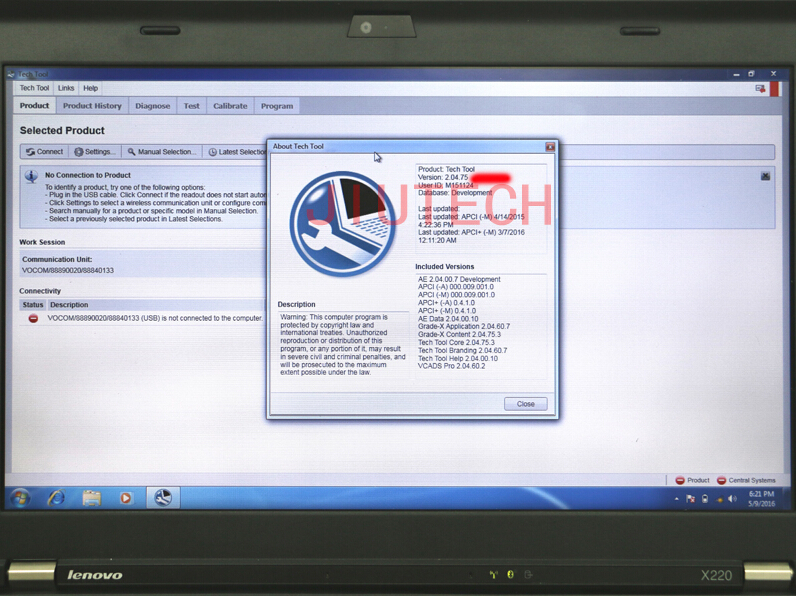The image size is (796, 596).
Task: Open Manual Selection search
Action: (x=162, y=152)
